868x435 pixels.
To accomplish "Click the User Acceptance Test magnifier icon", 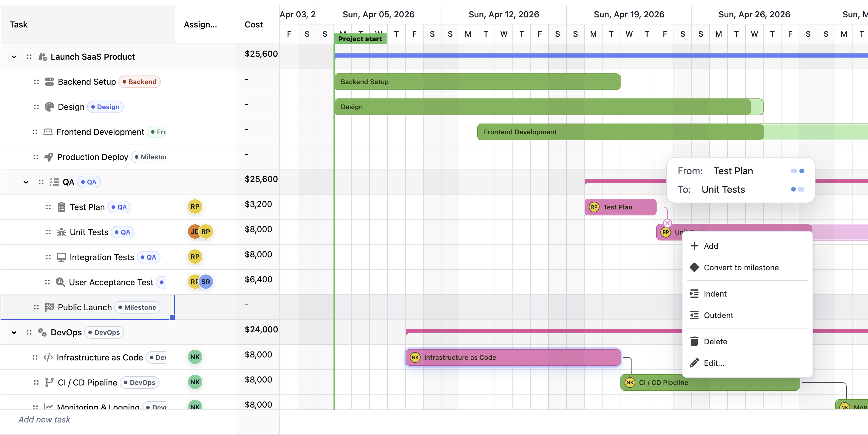I will (60, 282).
